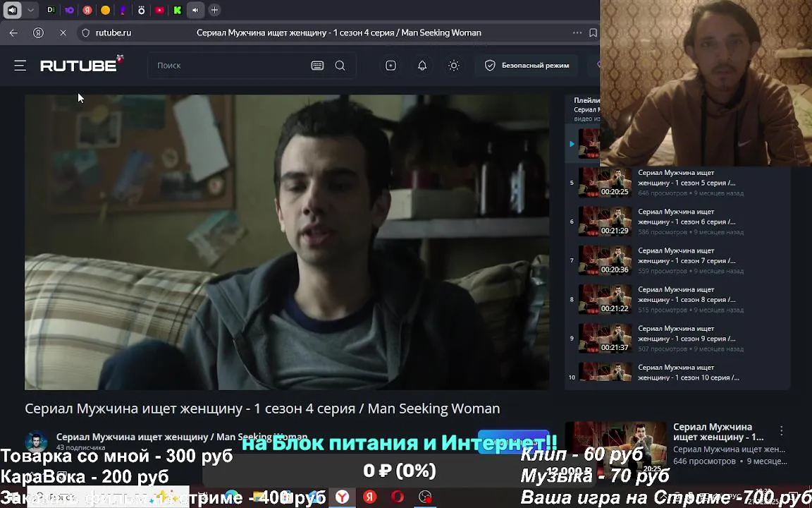Open playlist title 1 сезон 5 серия
The image size is (812, 508).
pyautogui.click(x=687, y=178)
